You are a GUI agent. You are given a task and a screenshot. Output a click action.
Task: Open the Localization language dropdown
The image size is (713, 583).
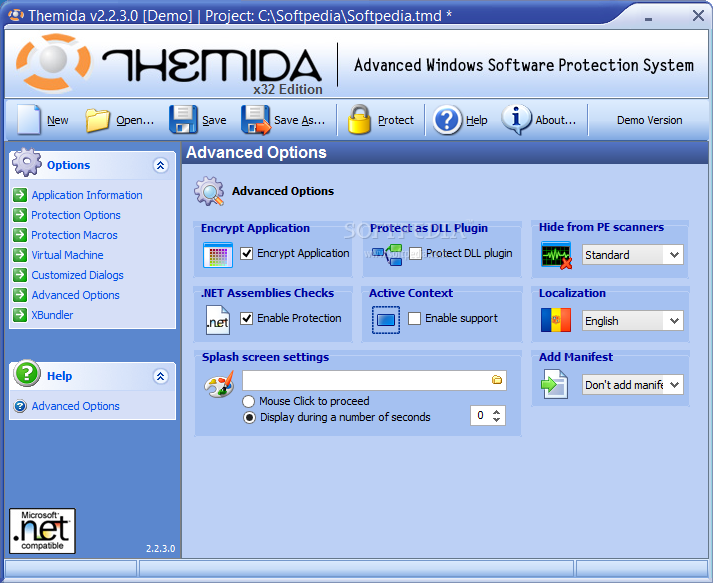tap(674, 321)
